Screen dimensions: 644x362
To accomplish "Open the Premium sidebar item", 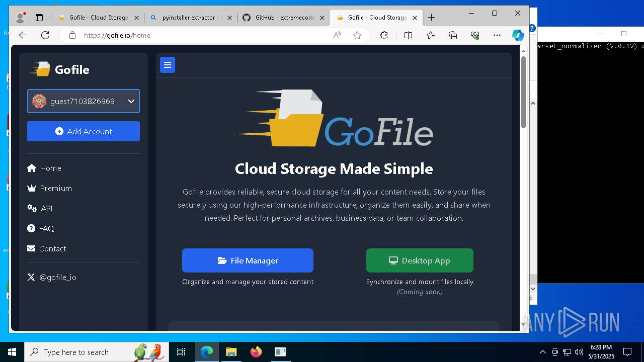I will 49,188.
